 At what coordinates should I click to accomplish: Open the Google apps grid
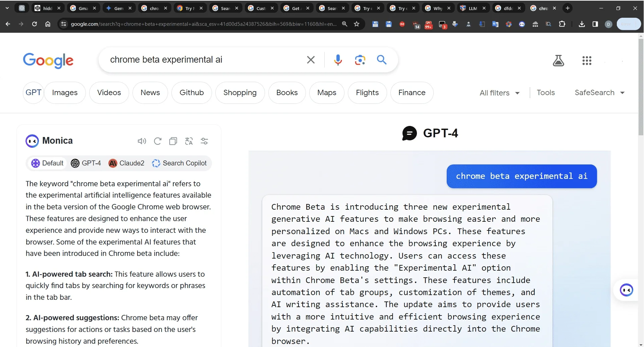click(x=587, y=61)
